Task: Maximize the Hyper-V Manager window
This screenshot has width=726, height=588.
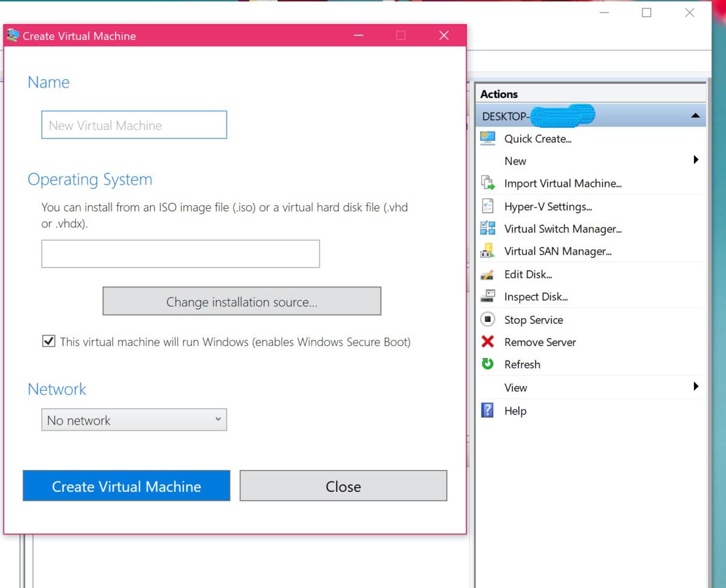Action: pyautogui.click(x=646, y=13)
